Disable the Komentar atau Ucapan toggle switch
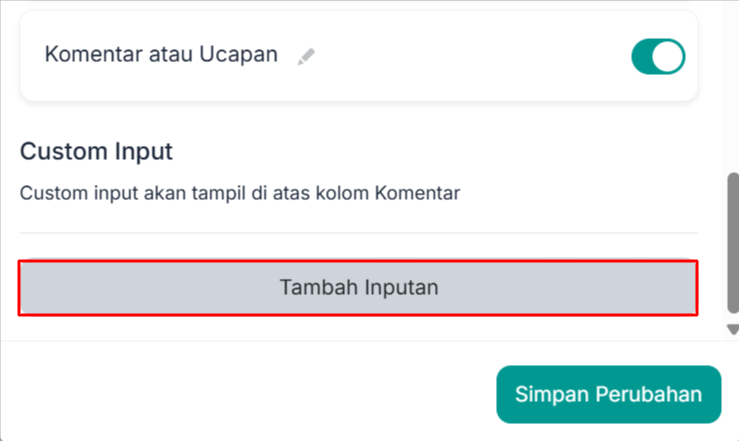The width and height of the screenshot is (739, 441). click(658, 57)
